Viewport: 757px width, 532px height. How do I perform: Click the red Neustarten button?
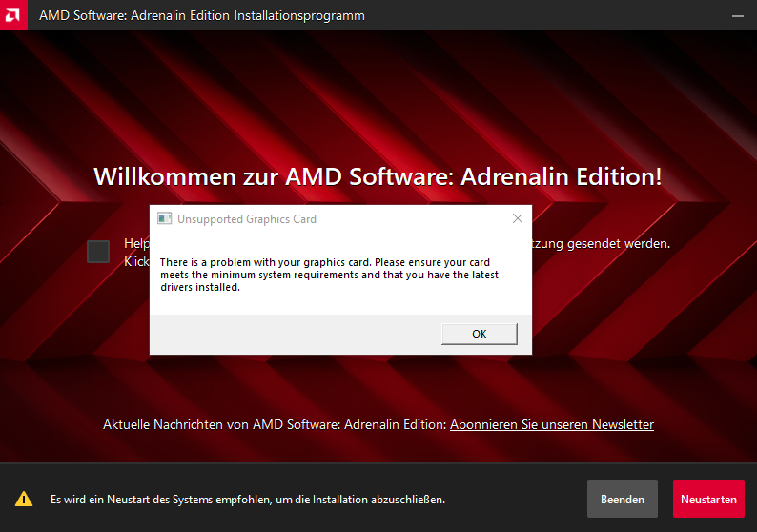708,499
